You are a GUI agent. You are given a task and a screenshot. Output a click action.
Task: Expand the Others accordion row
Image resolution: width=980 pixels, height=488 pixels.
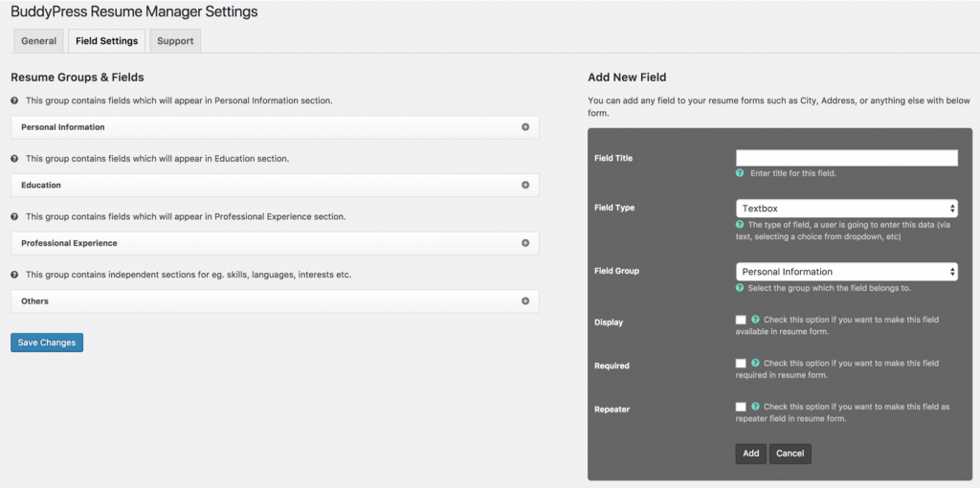(275, 300)
